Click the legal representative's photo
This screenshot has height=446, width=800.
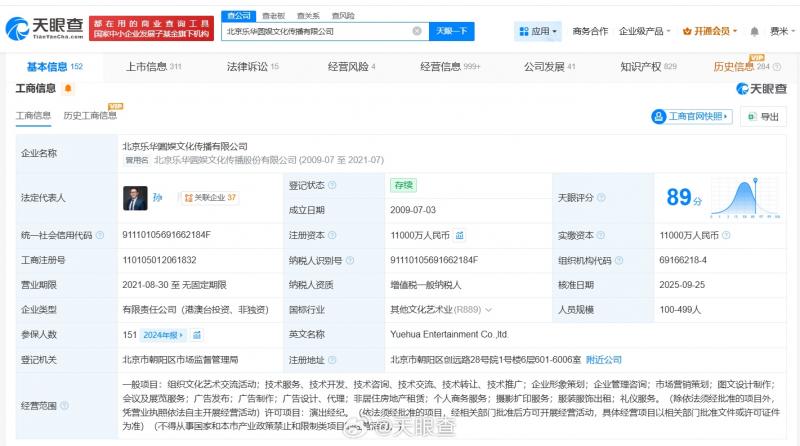tap(135, 198)
